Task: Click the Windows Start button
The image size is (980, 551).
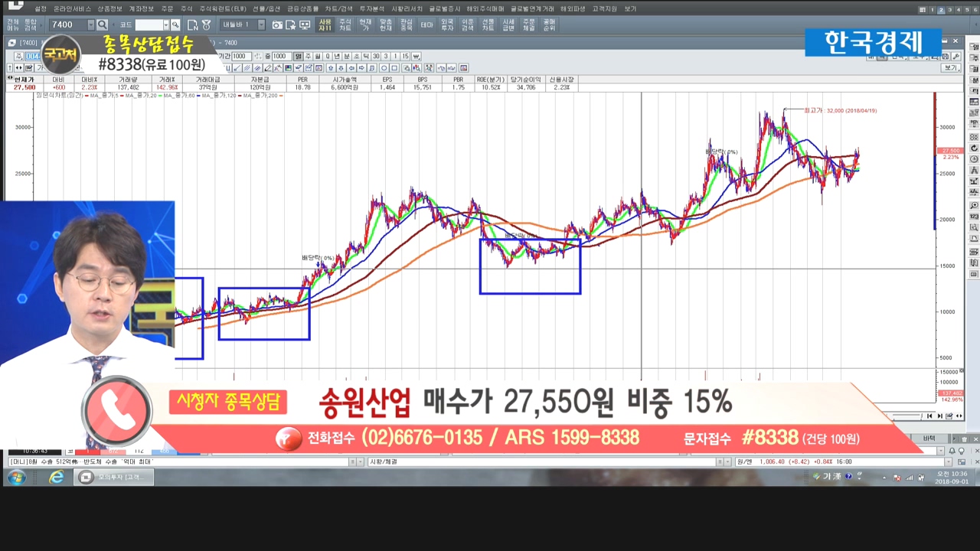Action: pos(16,478)
